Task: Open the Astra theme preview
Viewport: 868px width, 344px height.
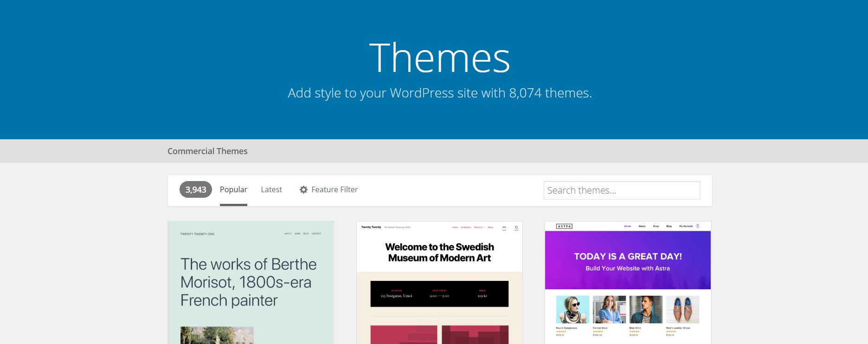Action: pos(628,283)
